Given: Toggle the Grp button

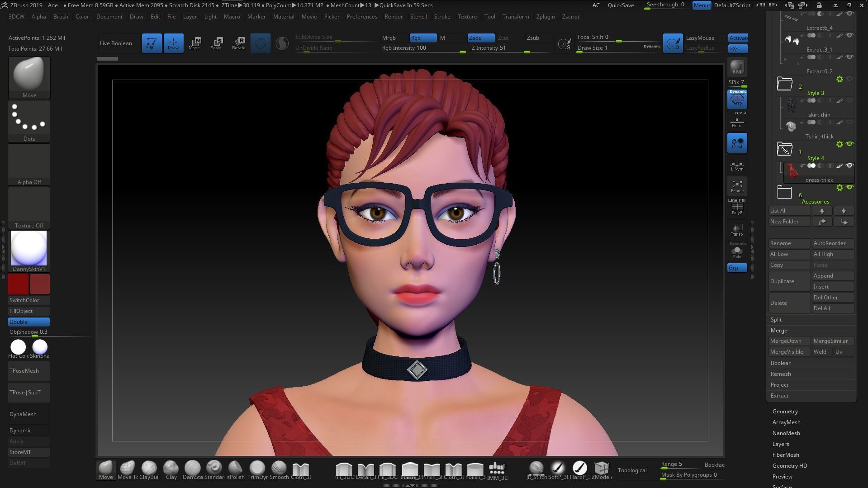Looking at the screenshot, I should 737,268.
